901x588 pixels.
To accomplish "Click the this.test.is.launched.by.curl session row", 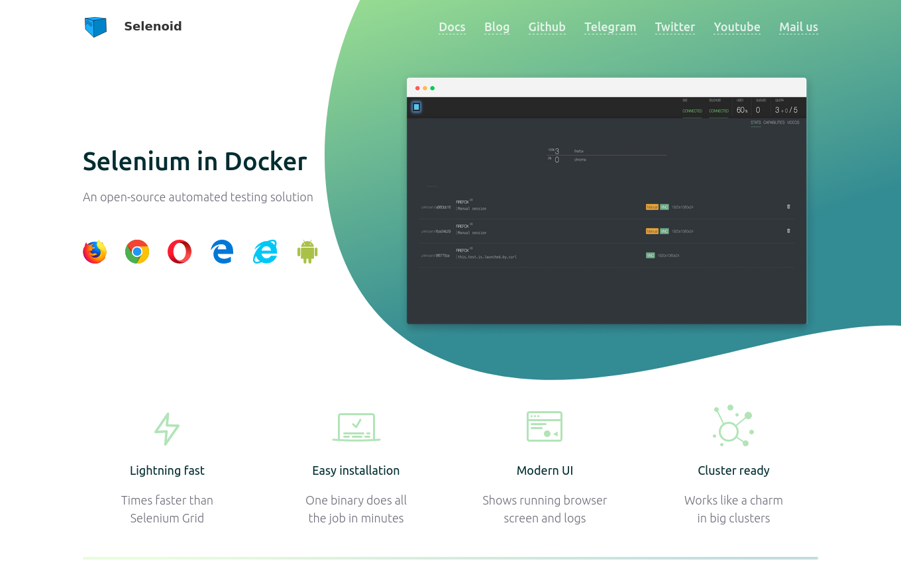I will click(x=606, y=256).
